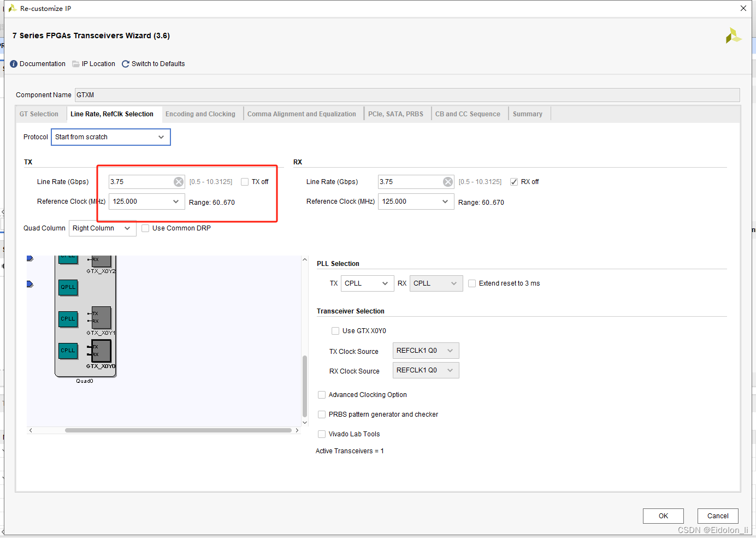Select the GTX_X0Y0 transceiver block

pyautogui.click(x=102, y=351)
